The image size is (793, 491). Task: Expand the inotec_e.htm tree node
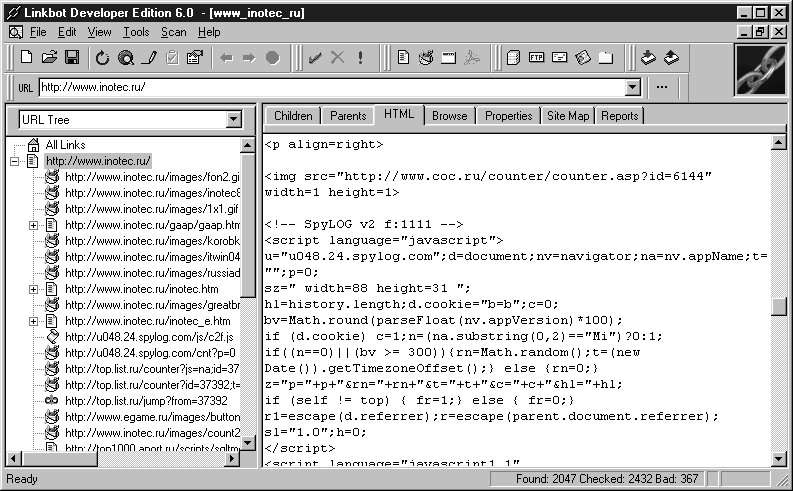33,321
